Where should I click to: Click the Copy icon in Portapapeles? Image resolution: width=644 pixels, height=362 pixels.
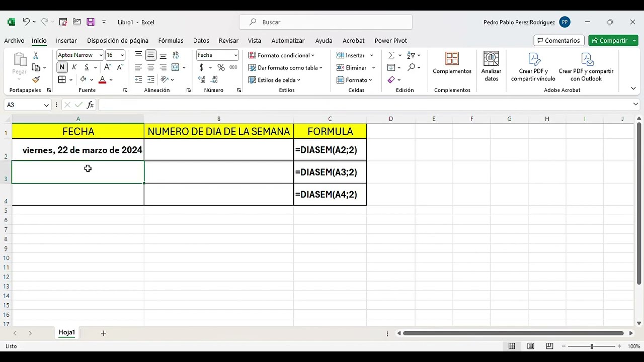click(36, 67)
